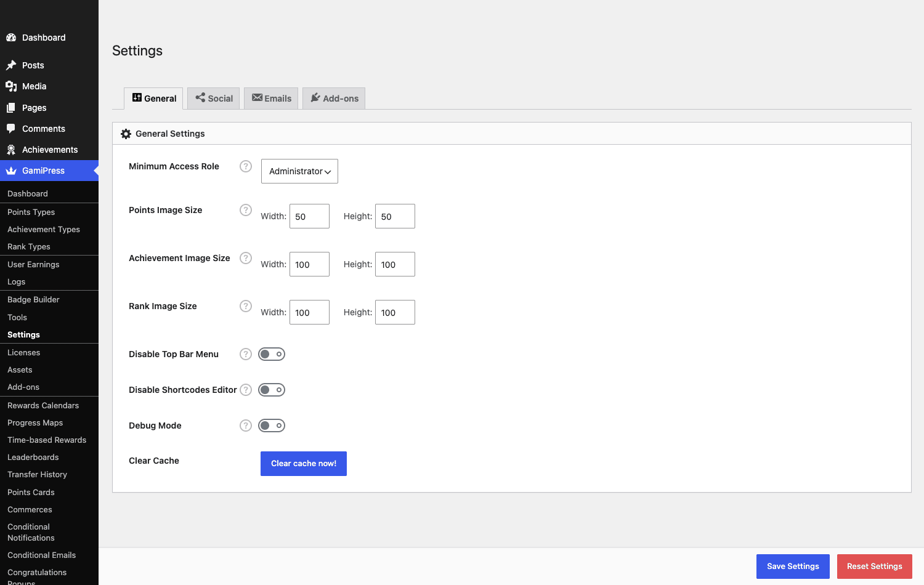Show help for Minimum Access Role
This screenshot has height=585, width=924.
246,166
